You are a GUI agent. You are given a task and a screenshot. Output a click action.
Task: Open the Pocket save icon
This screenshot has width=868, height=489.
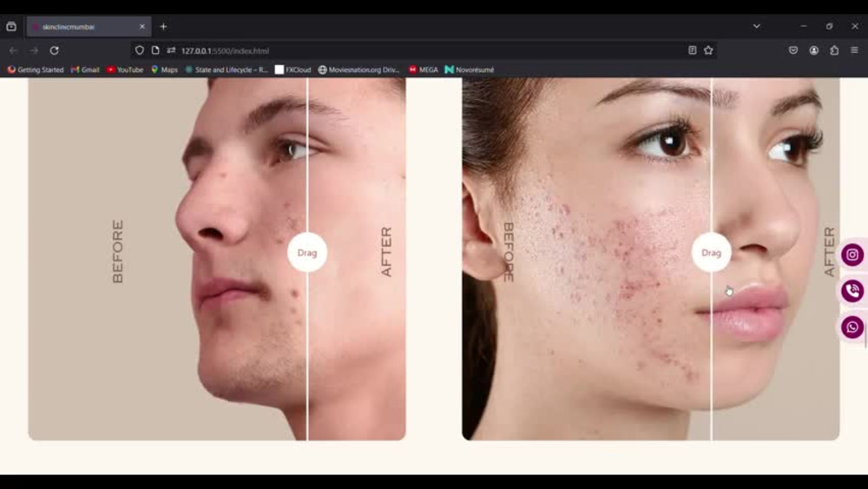coord(793,50)
